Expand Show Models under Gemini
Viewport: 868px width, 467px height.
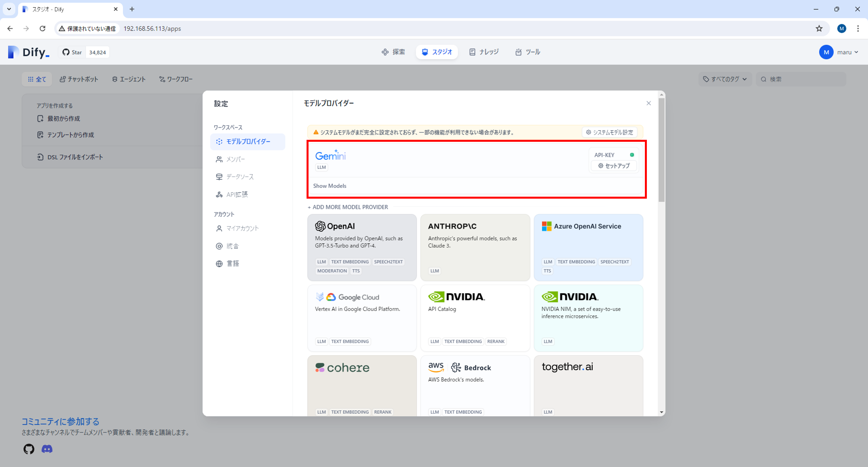pos(329,186)
